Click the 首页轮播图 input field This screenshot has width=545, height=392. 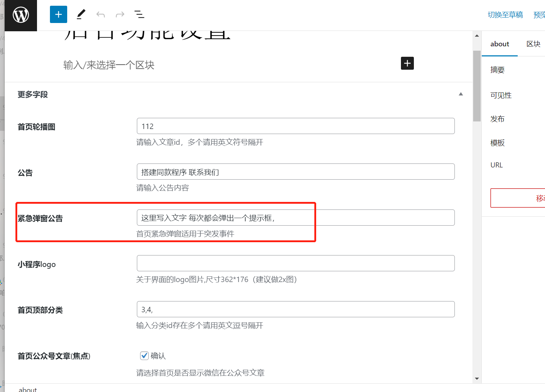[295, 126]
